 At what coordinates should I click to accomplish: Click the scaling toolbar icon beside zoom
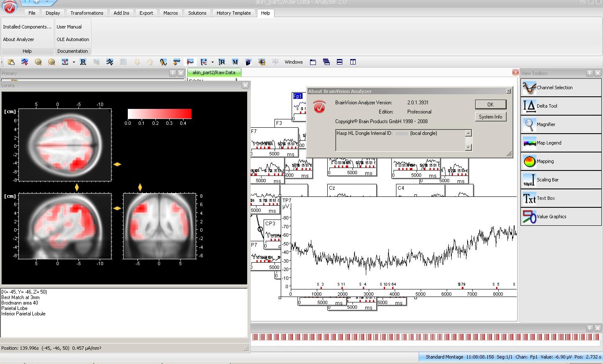point(65,62)
